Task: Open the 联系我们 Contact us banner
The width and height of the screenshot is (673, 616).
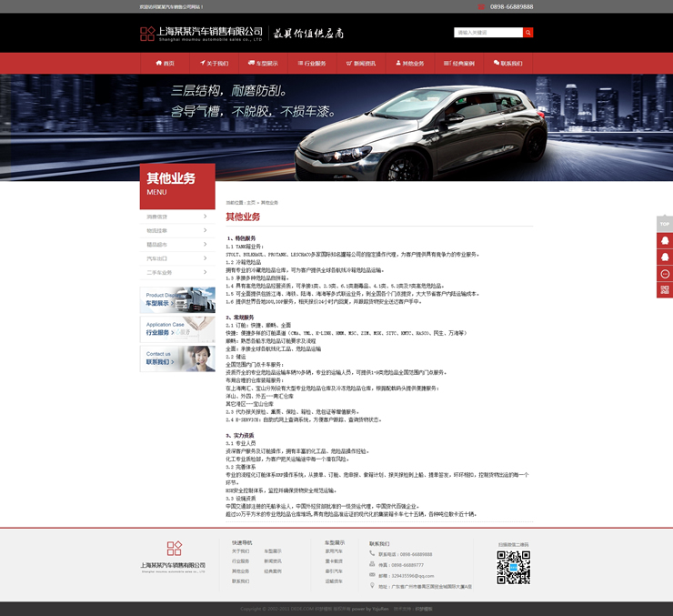Action: click(177, 358)
